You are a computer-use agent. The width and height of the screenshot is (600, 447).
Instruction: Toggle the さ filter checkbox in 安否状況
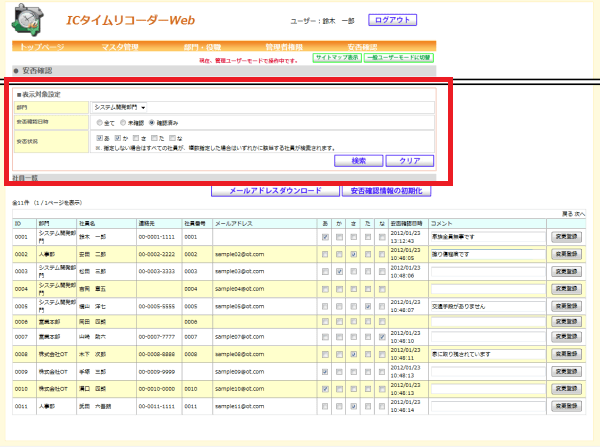(136, 138)
